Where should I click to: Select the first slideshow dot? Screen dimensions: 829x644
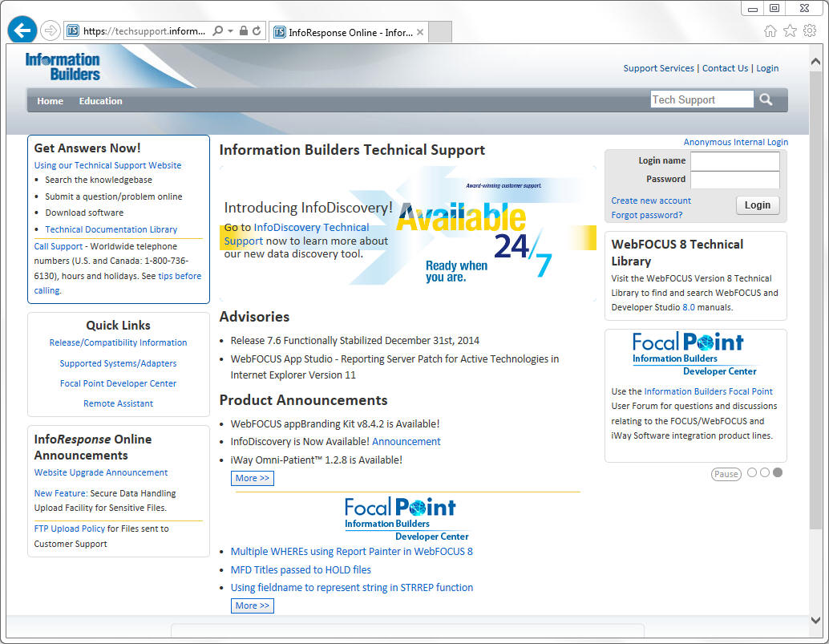click(752, 472)
